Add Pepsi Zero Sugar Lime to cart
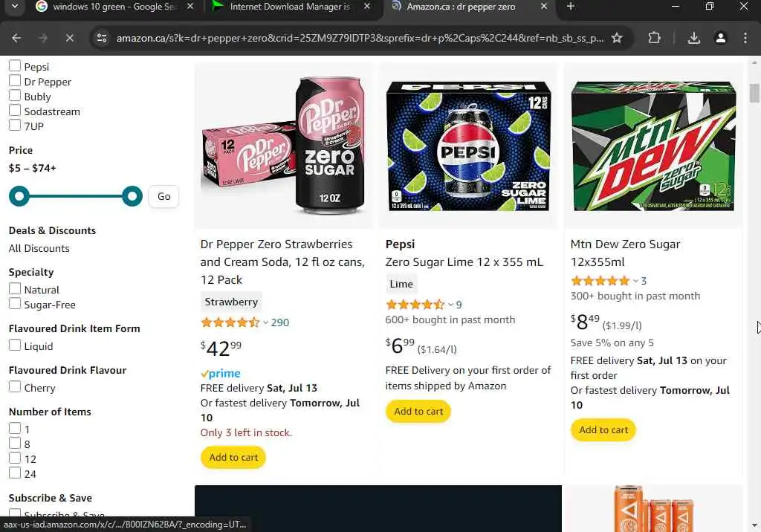The image size is (761, 532). tap(418, 412)
